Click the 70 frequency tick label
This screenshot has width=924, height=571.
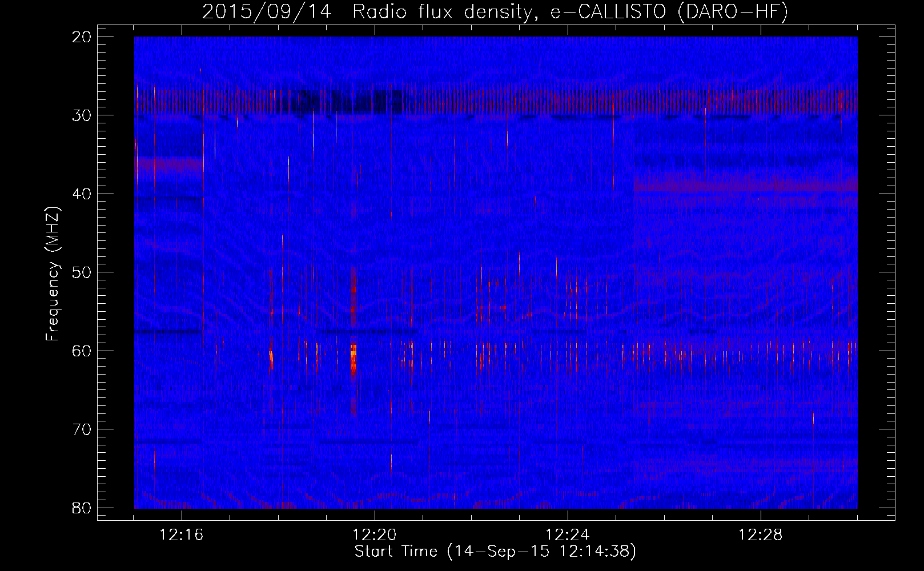click(x=82, y=429)
